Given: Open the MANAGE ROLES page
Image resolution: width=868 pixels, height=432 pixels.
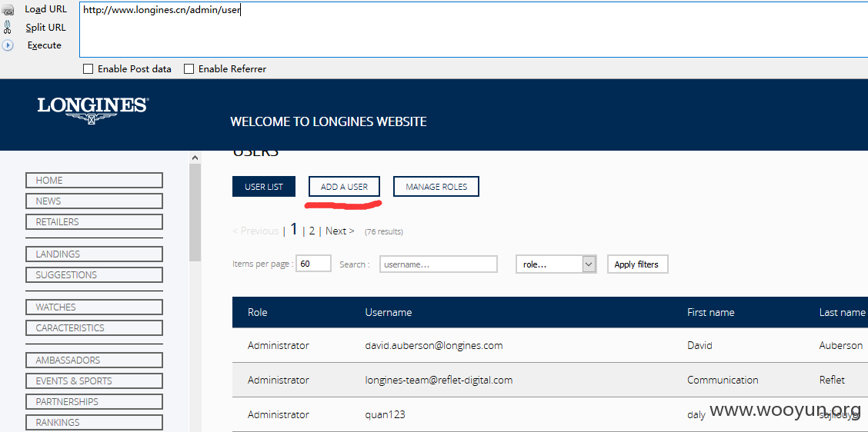Looking at the screenshot, I should click(x=436, y=187).
